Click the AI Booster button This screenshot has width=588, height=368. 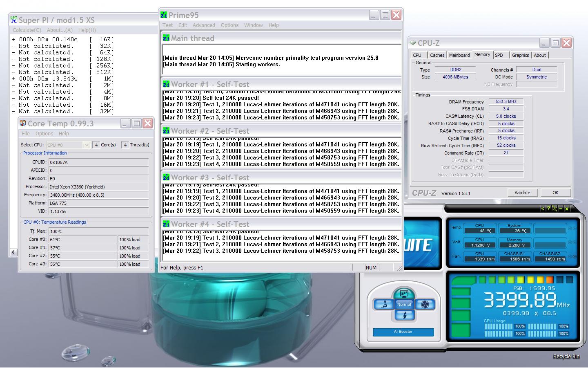(x=403, y=332)
